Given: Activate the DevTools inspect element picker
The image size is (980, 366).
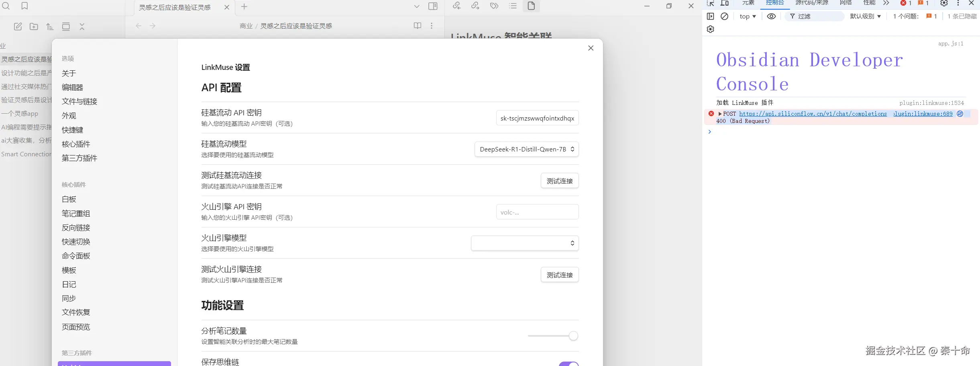Looking at the screenshot, I should coord(711,3).
